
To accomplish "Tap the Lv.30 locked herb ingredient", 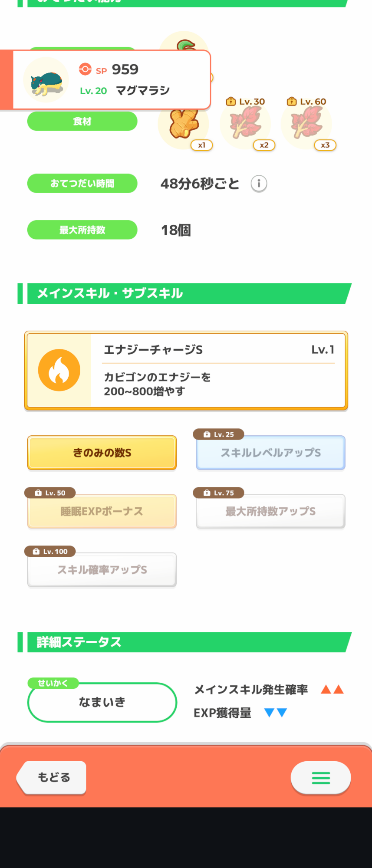I will coord(246,124).
